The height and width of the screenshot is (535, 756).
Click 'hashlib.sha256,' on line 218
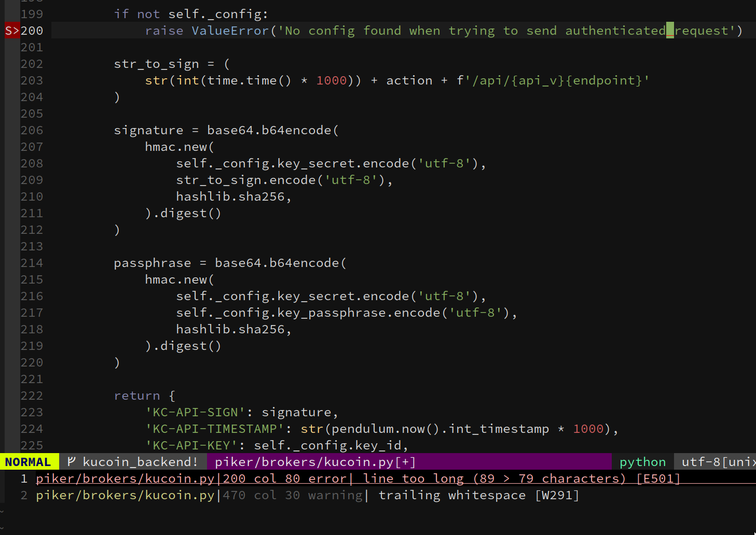[234, 329]
